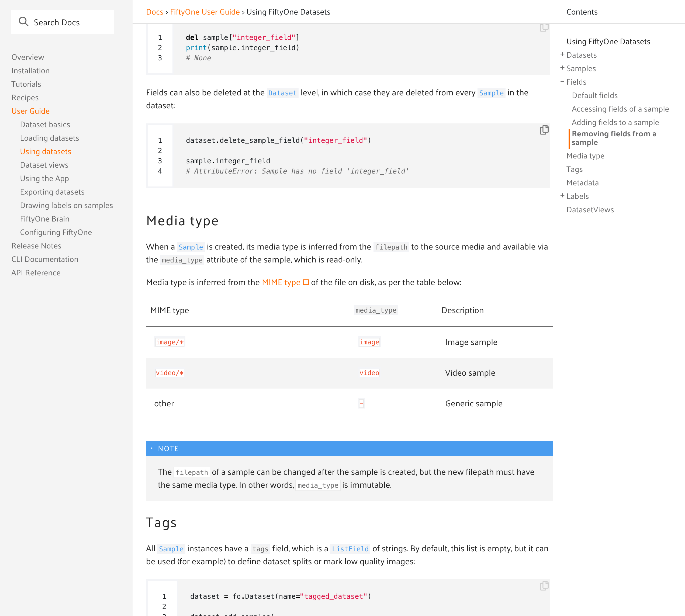Open Tutorials from the sidebar
Screen dimensions: 685x616
(26, 84)
